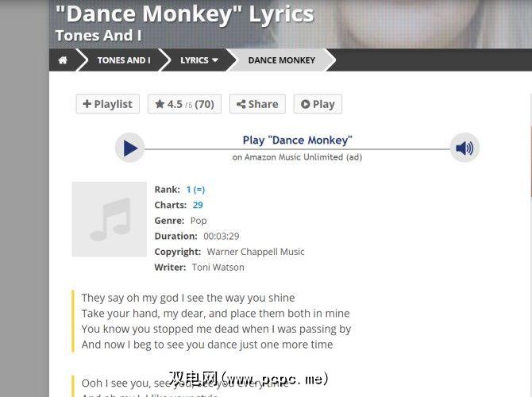Open the Charts 29 link

tap(198, 205)
